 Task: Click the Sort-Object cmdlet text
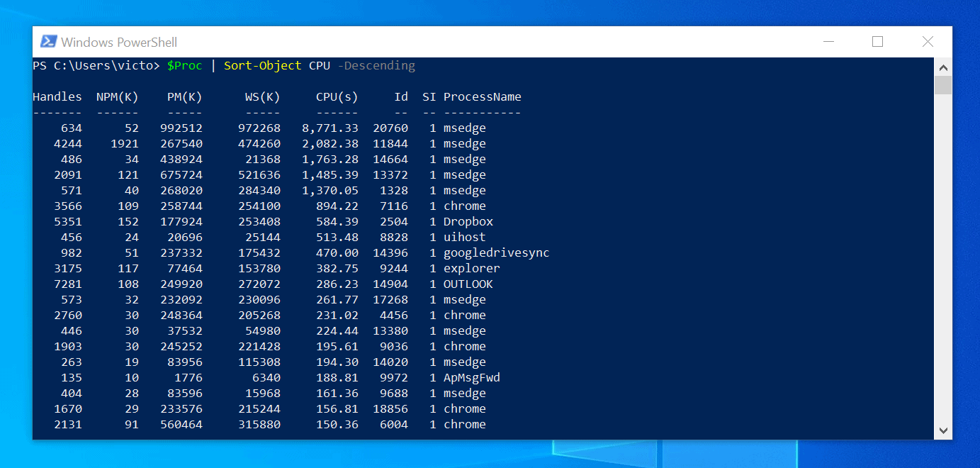click(x=263, y=66)
